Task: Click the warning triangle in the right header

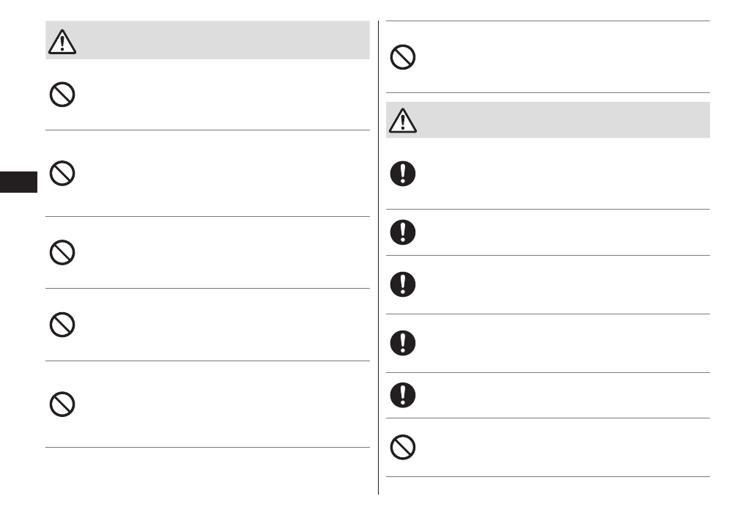Action: 403,120
